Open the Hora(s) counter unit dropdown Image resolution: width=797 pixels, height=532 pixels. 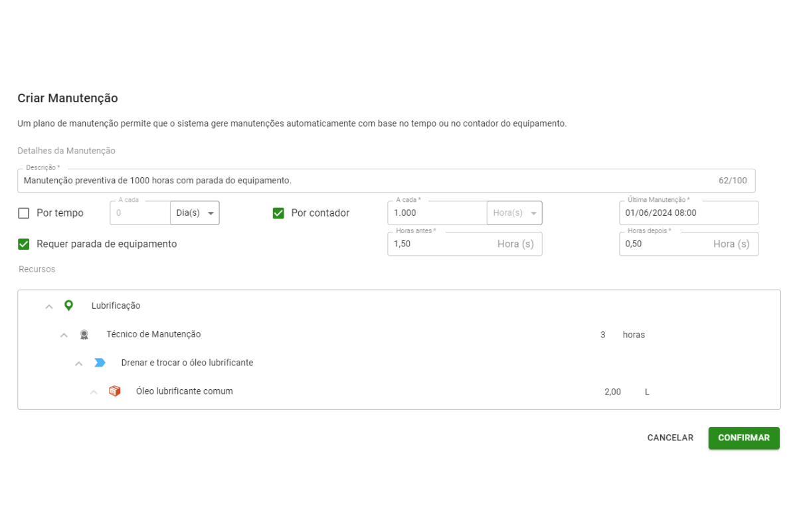coord(515,213)
